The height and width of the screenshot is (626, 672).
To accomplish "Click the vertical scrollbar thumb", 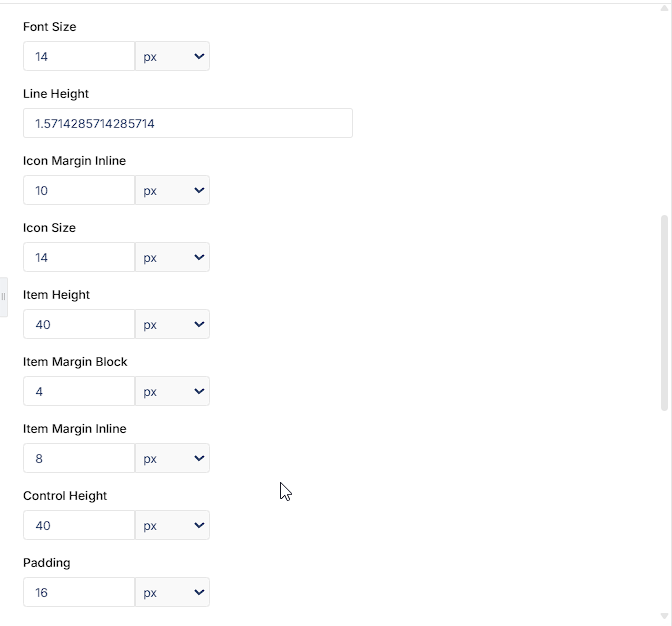I will pos(664,313).
